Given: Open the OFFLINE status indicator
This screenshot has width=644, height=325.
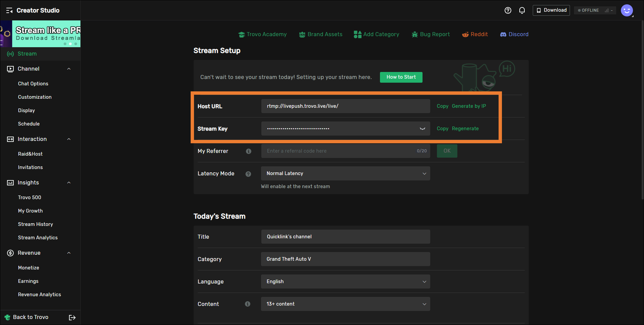Looking at the screenshot, I should 595,10.
